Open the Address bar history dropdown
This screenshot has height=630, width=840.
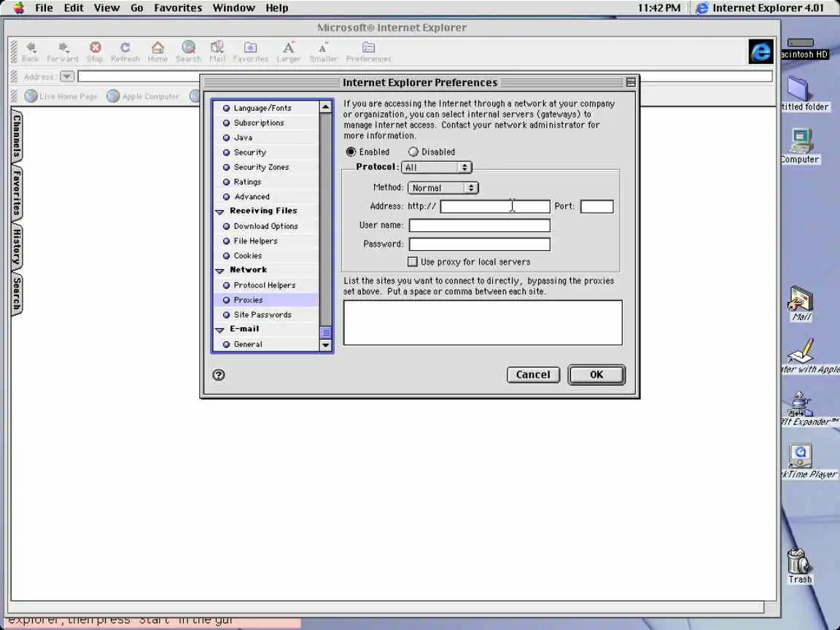[67, 76]
